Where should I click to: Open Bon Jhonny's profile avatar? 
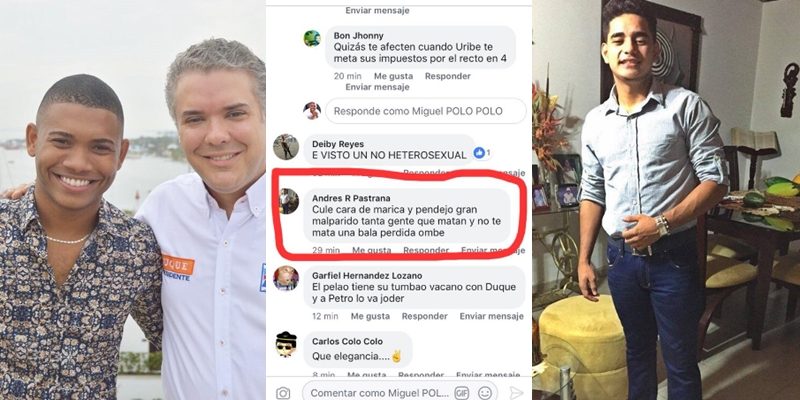(312, 38)
